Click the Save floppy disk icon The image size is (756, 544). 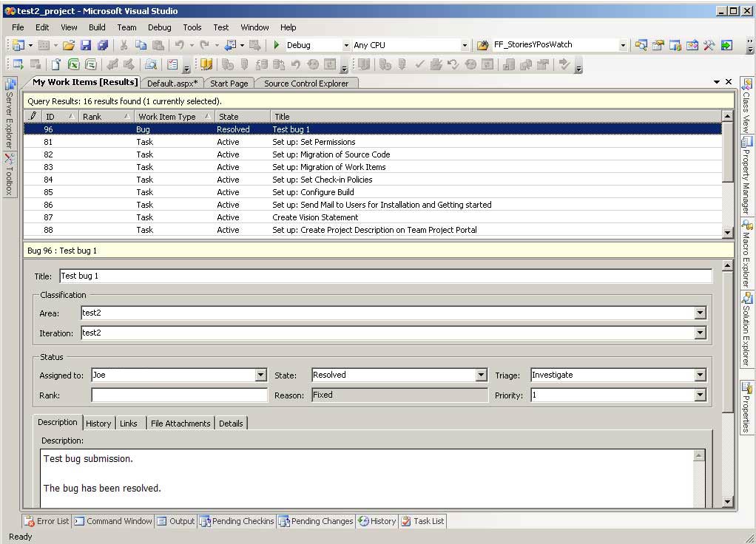(x=86, y=45)
